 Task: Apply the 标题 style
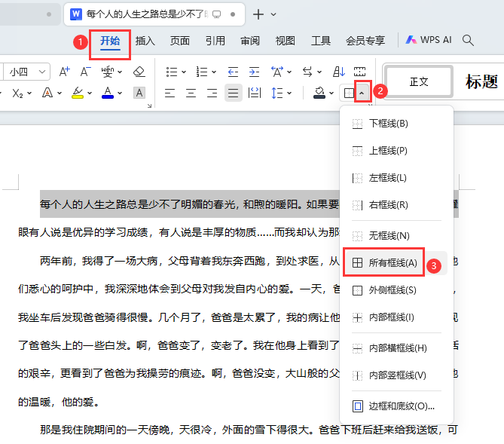(x=481, y=81)
